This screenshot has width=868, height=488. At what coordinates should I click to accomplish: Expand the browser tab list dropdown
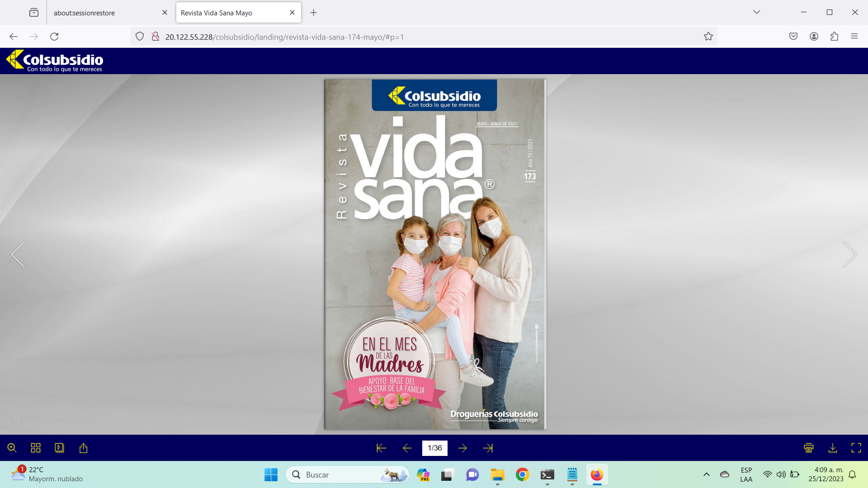click(756, 12)
